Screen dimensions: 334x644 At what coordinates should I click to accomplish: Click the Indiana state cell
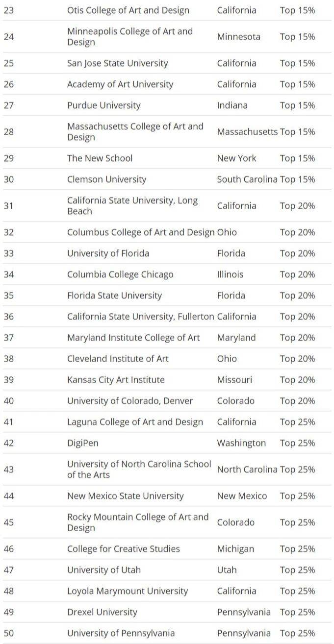click(x=232, y=105)
